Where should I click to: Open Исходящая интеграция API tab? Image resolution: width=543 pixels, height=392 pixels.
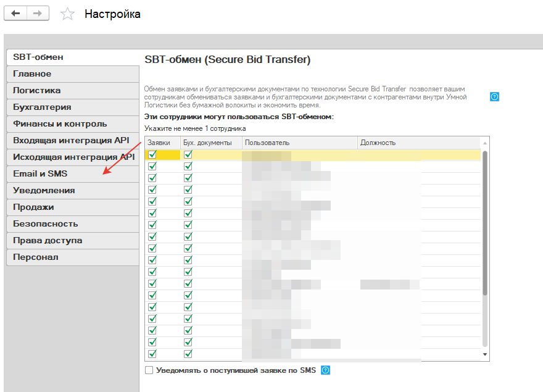[x=73, y=157]
